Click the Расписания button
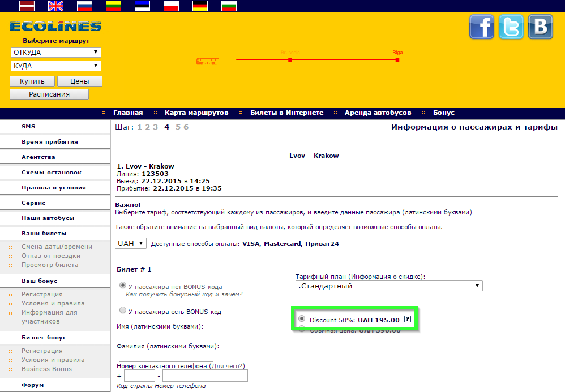 [x=49, y=94]
